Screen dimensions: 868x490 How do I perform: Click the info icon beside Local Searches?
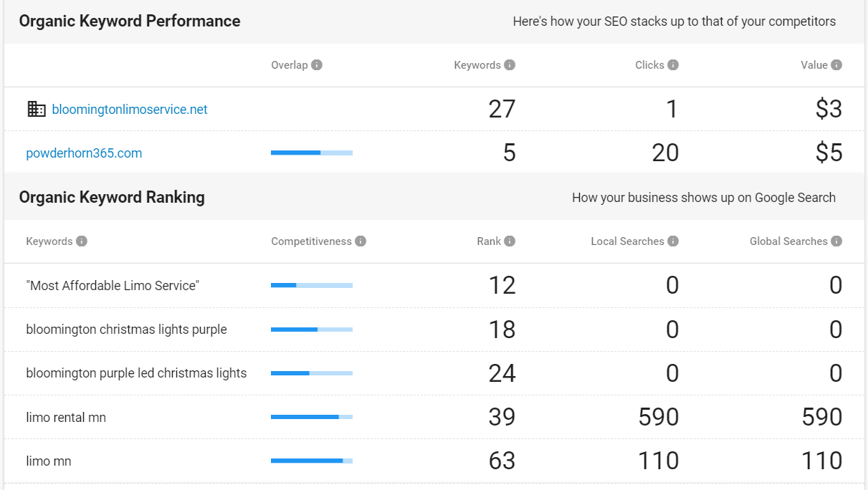673,241
